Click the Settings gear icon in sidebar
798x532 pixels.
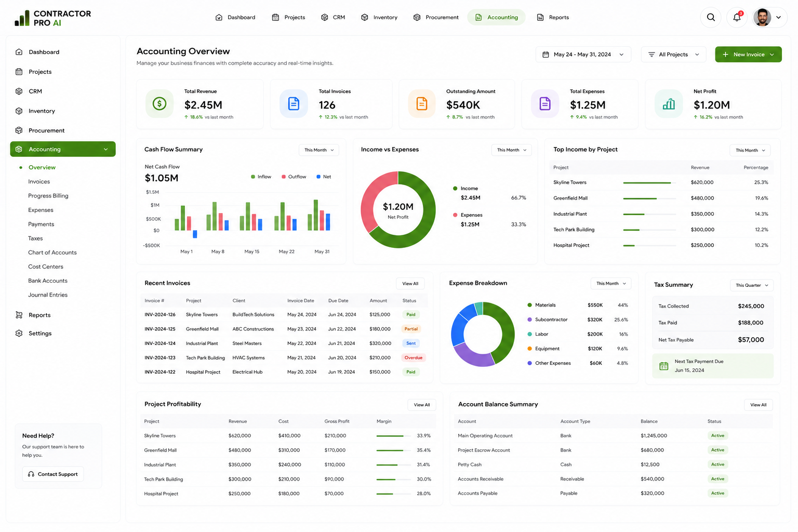pyautogui.click(x=19, y=333)
